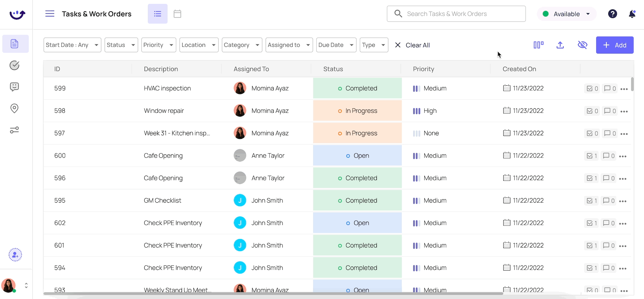Click the app logo
Viewport: 644px width, 299px height.
[x=17, y=14]
